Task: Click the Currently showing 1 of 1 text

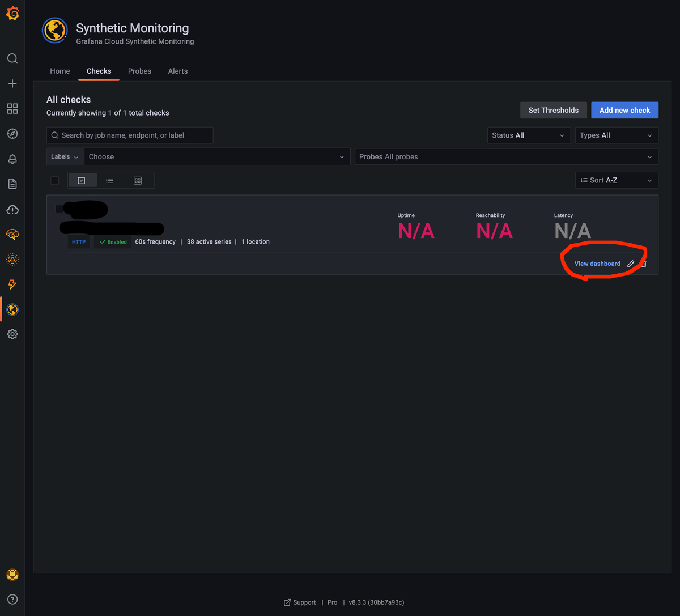Action: pyautogui.click(x=108, y=113)
